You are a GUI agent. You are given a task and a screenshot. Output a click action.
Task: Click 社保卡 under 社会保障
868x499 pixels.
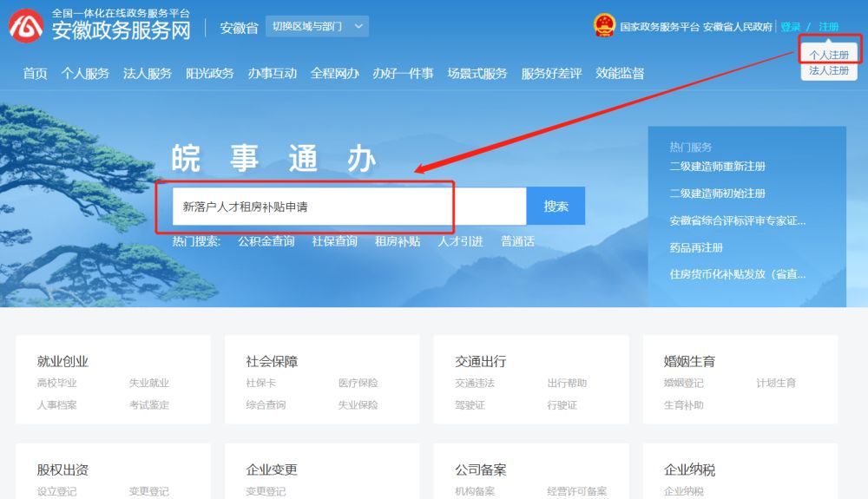click(x=260, y=383)
